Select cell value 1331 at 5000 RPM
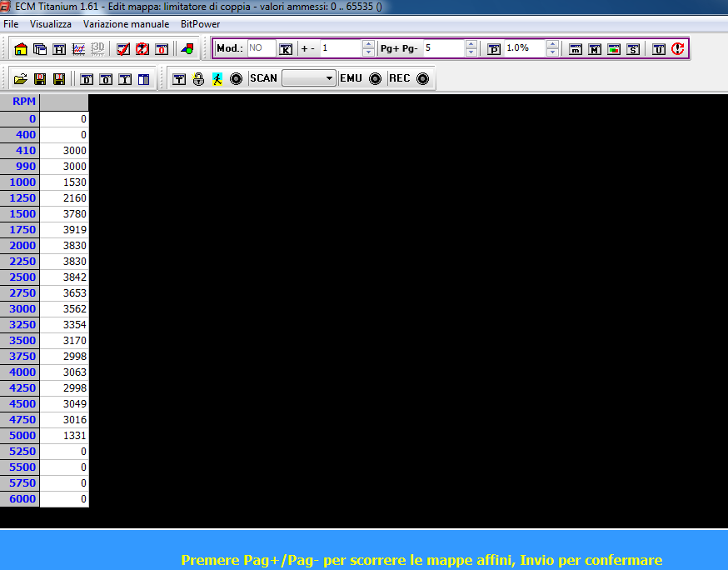 point(64,435)
